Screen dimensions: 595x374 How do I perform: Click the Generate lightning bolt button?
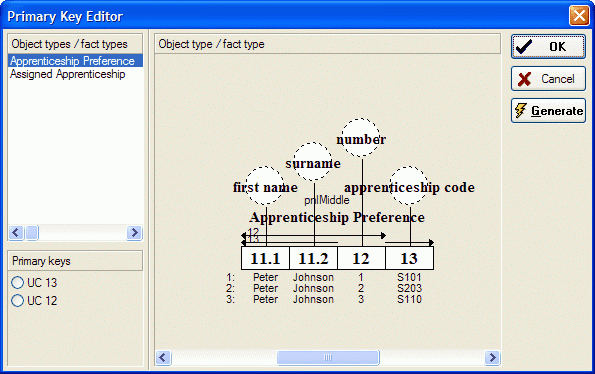pyautogui.click(x=548, y=110)
